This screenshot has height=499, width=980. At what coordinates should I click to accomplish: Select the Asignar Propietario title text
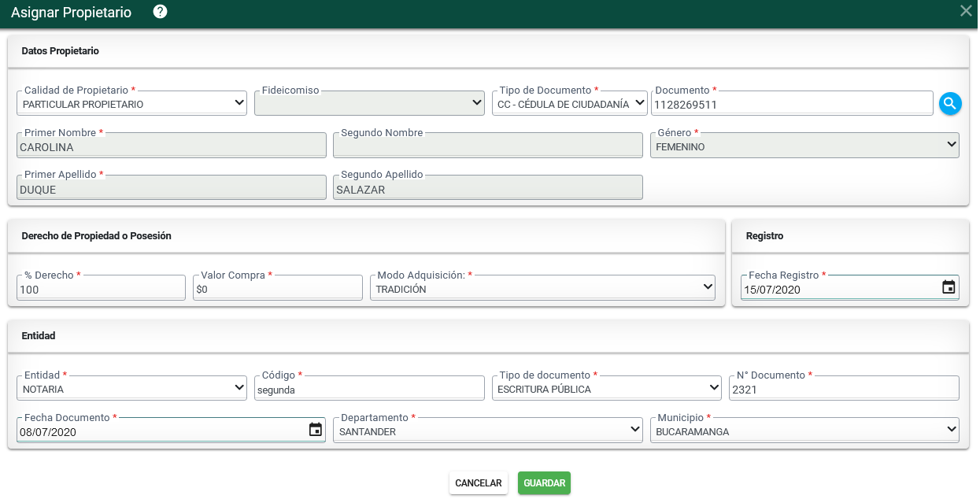tap(71, 13)
